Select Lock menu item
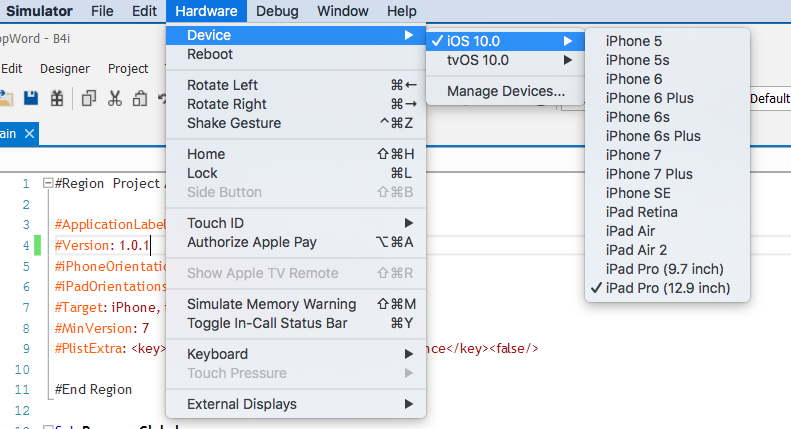Screen dimensions: 791x429 click(x=296, y=173)
